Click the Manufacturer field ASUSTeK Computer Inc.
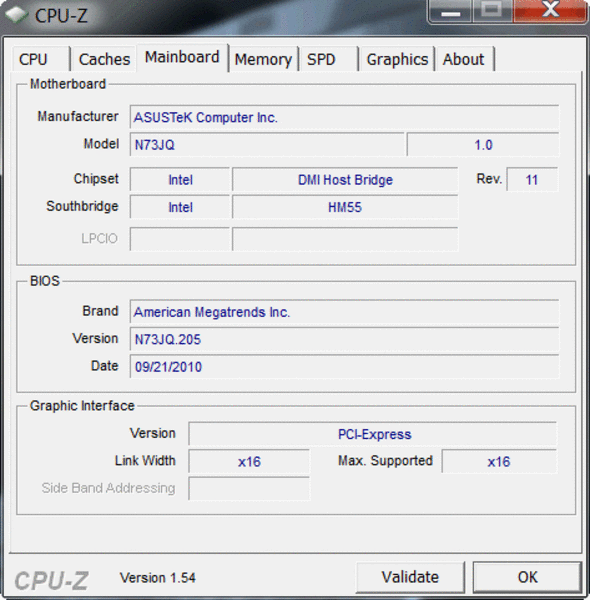This screenshot has height=600, width=590. 344,117
